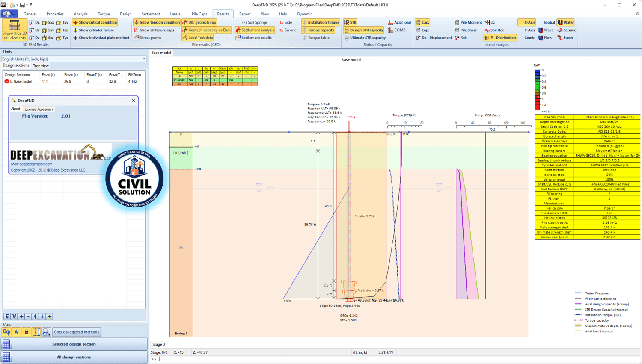Image resolution: width=642 pixels, height=364 pixels.
Task: Display Sxx stress result
Action: pyautogui.click(x=48, y=22)
